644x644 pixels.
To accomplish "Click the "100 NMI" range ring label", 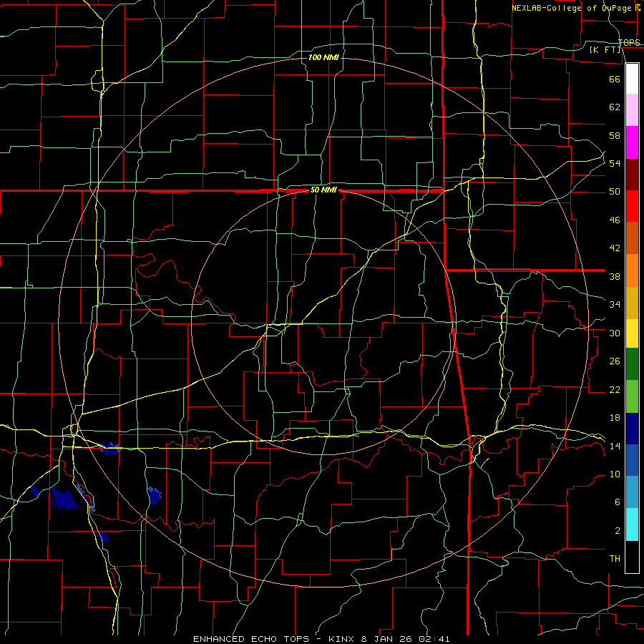I will click(x=323, y=57).
